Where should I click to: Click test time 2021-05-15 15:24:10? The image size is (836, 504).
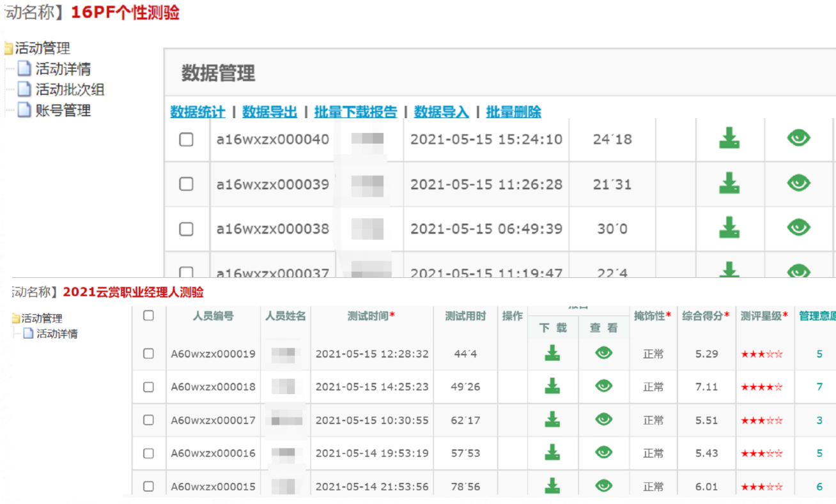pos(486,139)
